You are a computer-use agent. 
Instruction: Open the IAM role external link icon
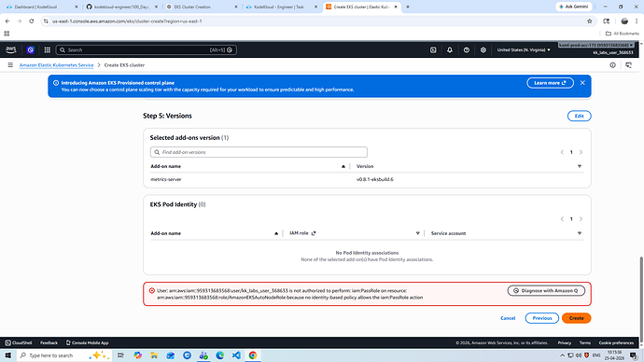tap(314, 233)
